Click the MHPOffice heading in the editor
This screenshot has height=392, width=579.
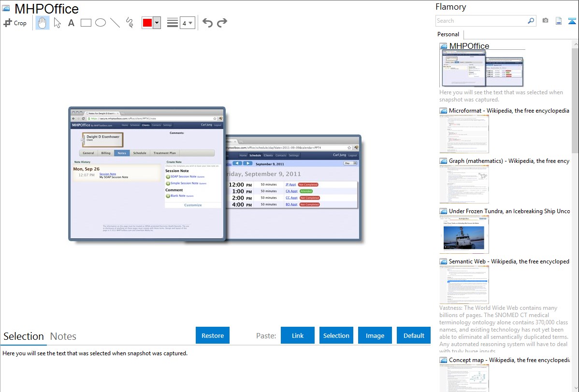(x=46, y=9)
